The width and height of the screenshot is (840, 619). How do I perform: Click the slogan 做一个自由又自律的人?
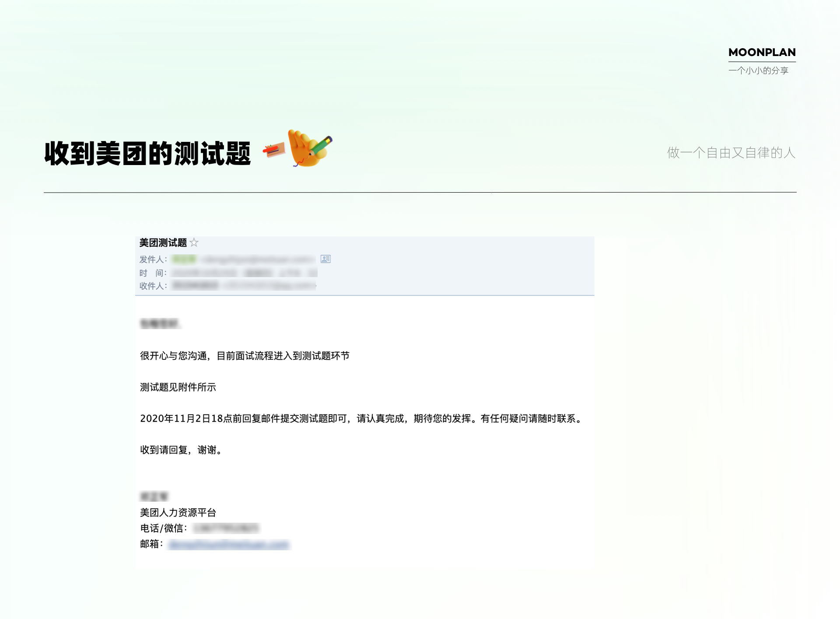click(731, 153)
